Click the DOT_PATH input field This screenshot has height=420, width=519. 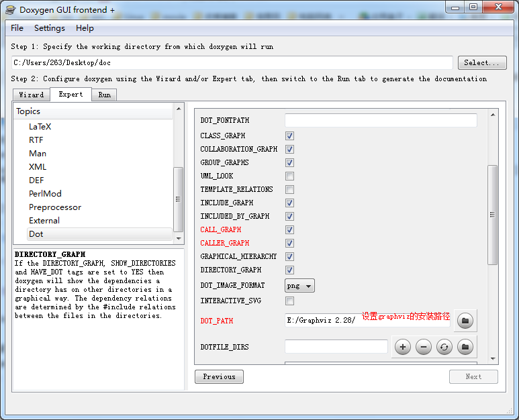367,320
